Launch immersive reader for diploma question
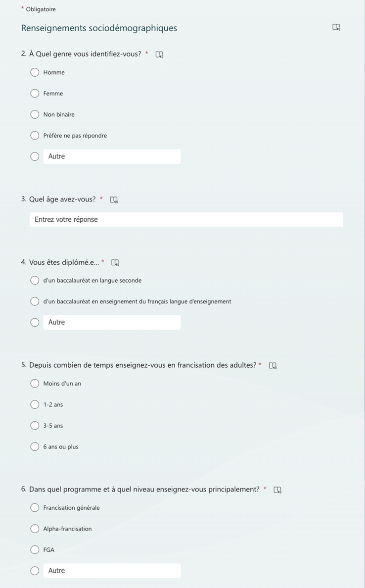 pos(115,263)
